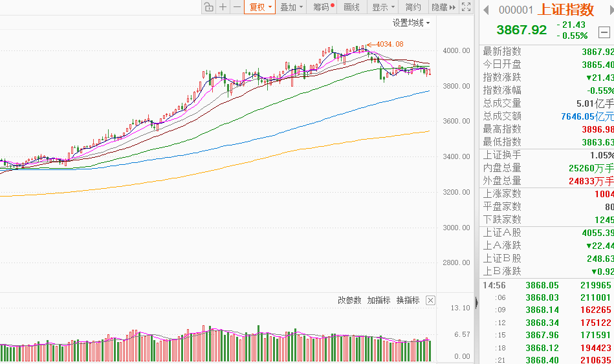The image size is (614, 364).
Task: Open 设置均线 moving average settings
Action: click(x=411, y=23)
